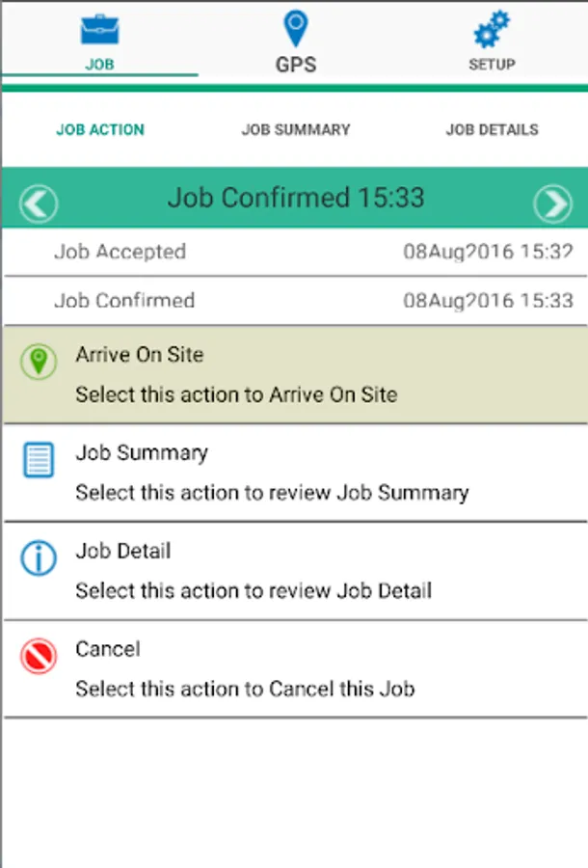Open the Job Details tab

click(492, 129)
